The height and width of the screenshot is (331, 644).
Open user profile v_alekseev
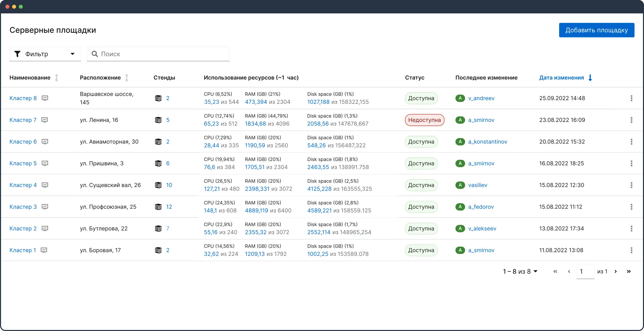482,228
